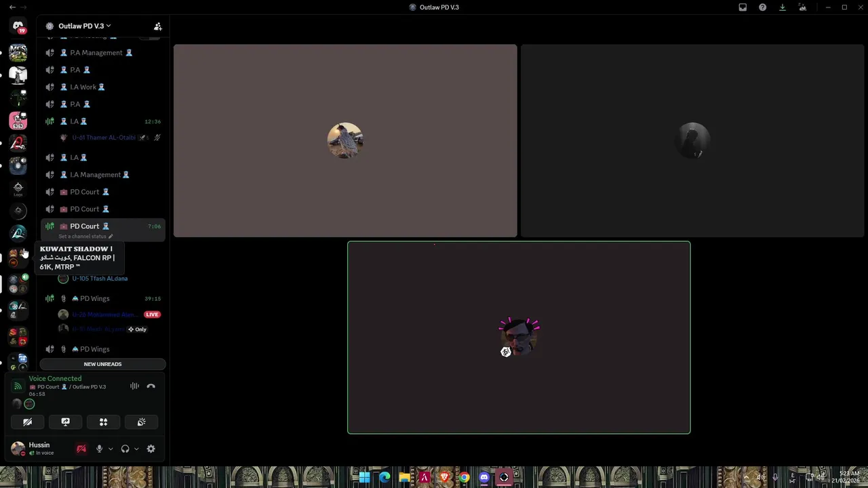This screenshot has width=868, height=488.
Task: Open Windows Start menu
Action: (364, 477)
